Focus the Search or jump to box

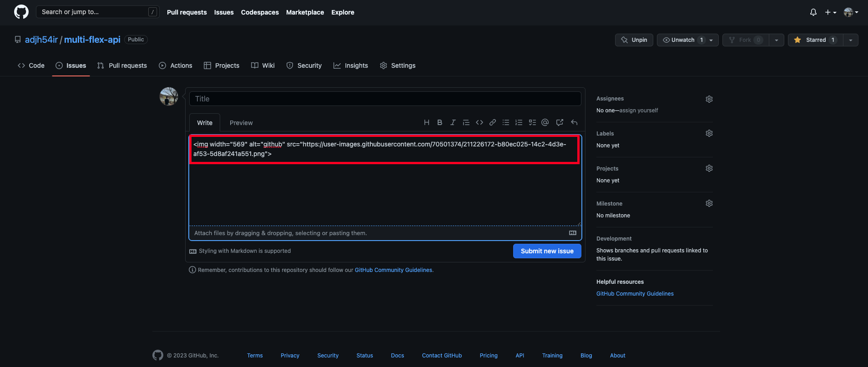pyautogui.click(x=98, y=12)
